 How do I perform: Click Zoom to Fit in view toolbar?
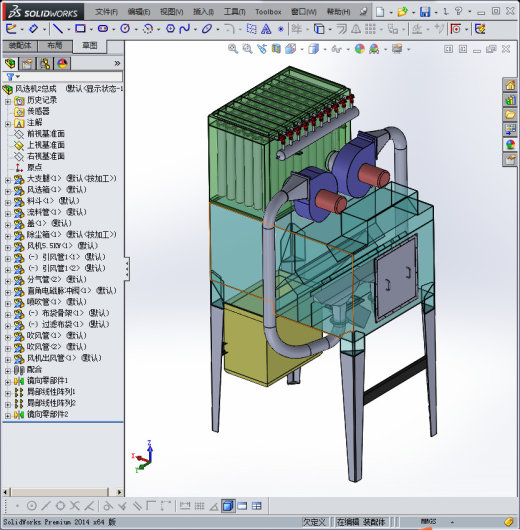pos(233,49)
